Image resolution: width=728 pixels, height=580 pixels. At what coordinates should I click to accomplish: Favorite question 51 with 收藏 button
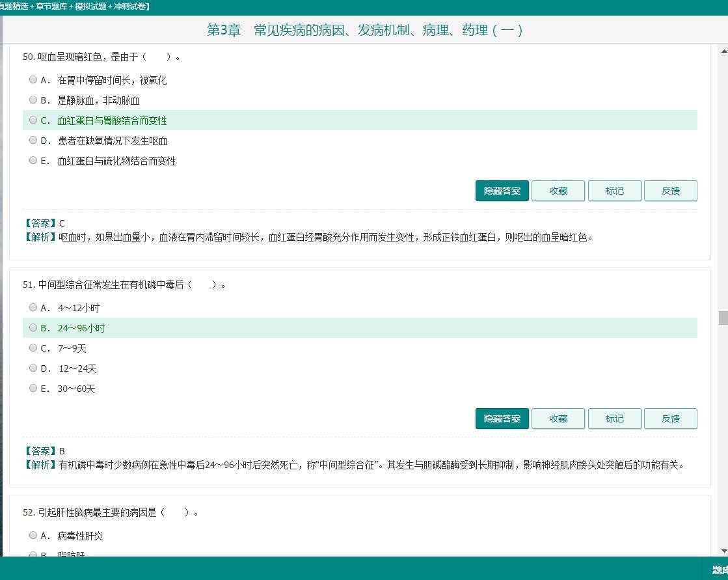(558, 419)
